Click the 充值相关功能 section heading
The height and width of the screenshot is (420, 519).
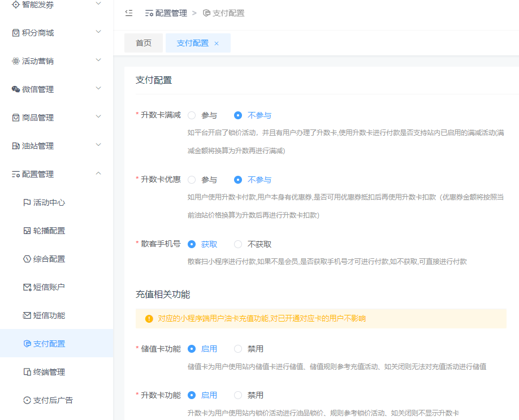tap(163, 295)
